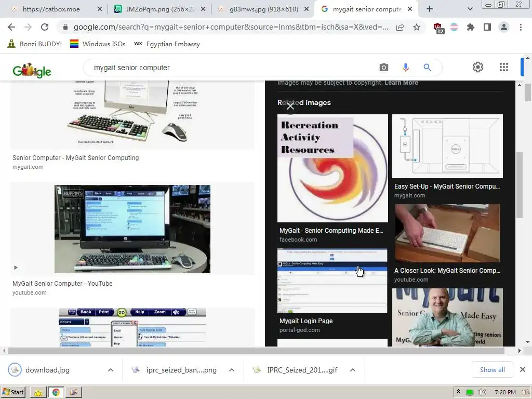
Task: Click the portal-god.com source text
Action: (300, 330)
